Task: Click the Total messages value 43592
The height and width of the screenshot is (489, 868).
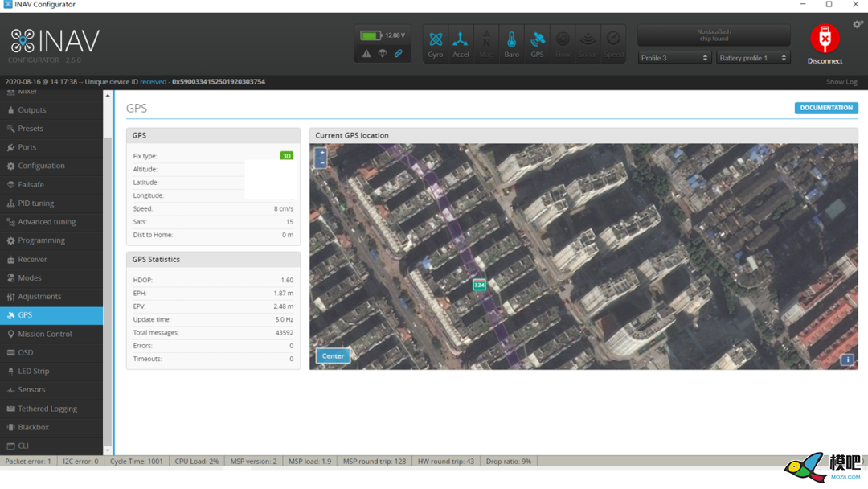Action: 285,333
